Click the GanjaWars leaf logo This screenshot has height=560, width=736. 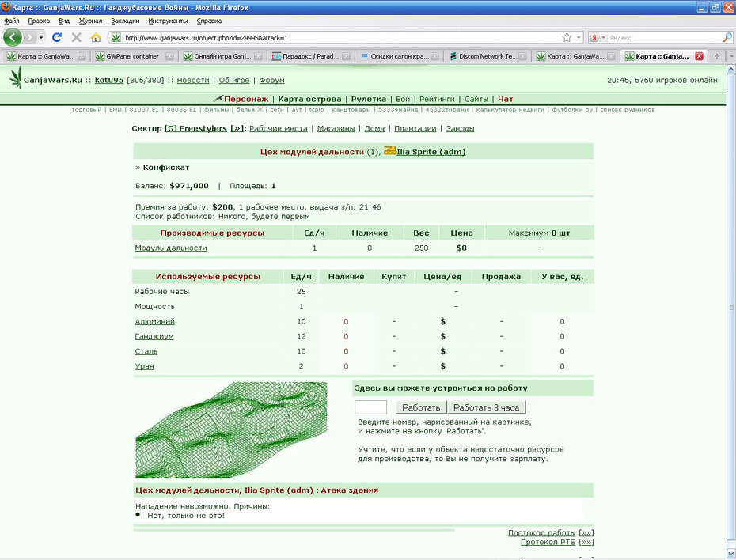[x=16, y=78]
